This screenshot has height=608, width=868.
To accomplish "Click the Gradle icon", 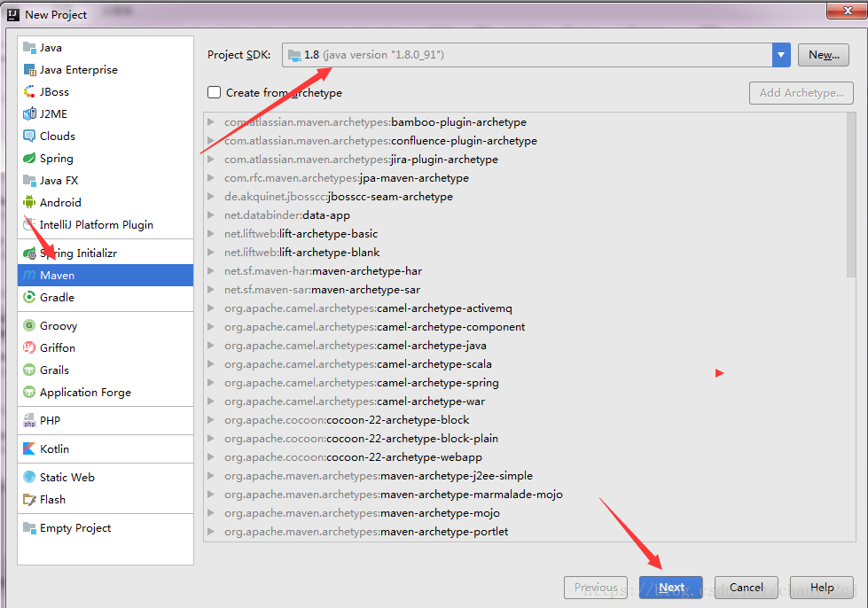I will pyautogui.click(x=29, y=298).
